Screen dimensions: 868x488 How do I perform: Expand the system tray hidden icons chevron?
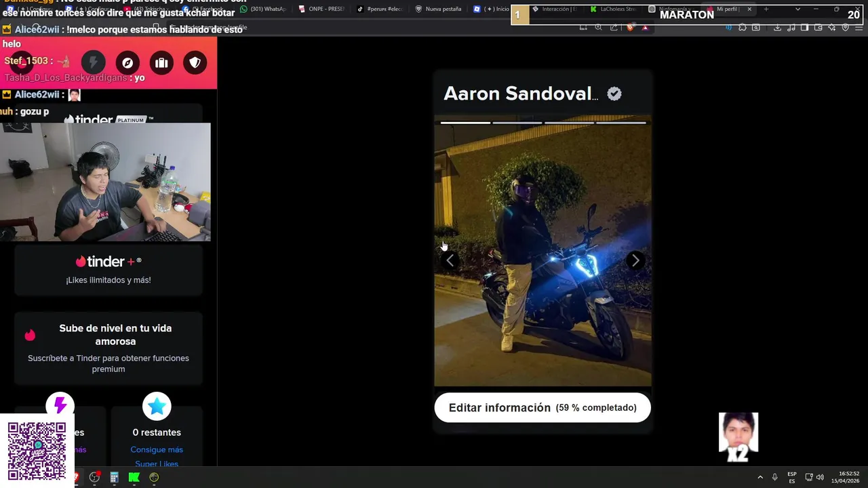tap(760, 477)
